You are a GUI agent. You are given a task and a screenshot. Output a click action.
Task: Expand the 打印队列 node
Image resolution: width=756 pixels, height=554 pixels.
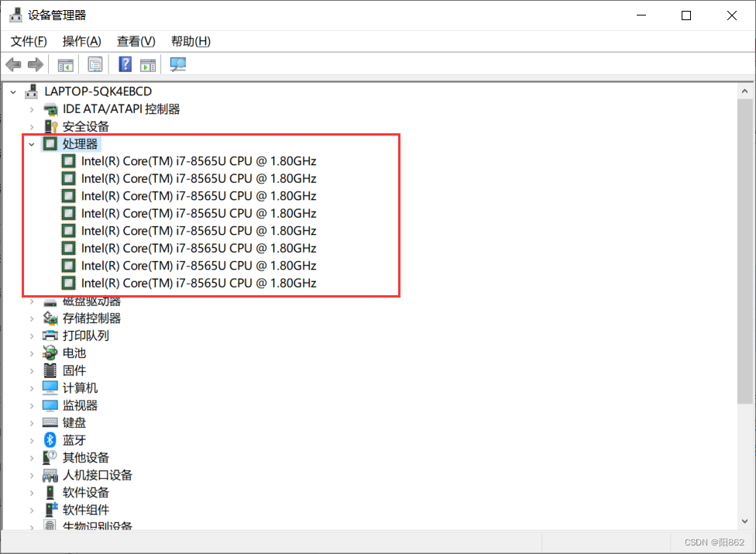coord(32,336)
